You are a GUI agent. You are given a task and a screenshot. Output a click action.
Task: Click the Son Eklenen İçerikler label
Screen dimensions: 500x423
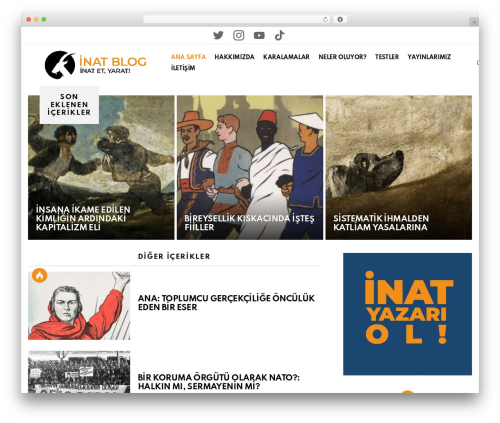point(69,105)
